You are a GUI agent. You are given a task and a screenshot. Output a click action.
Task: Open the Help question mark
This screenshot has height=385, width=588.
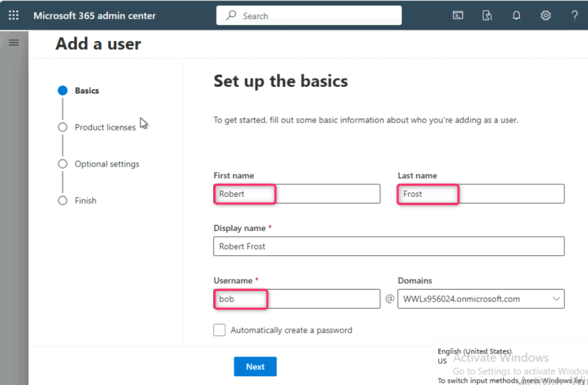click(574, 16)
